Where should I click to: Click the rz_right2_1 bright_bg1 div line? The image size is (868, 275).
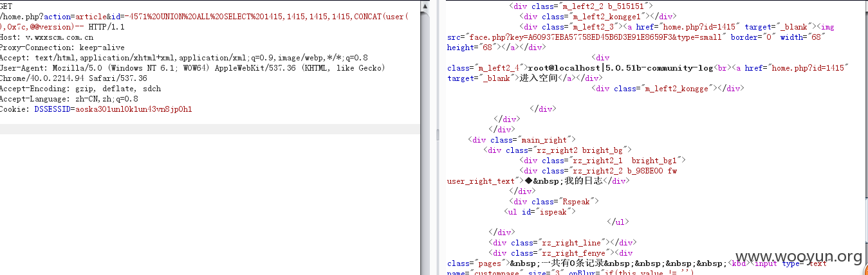602,161
